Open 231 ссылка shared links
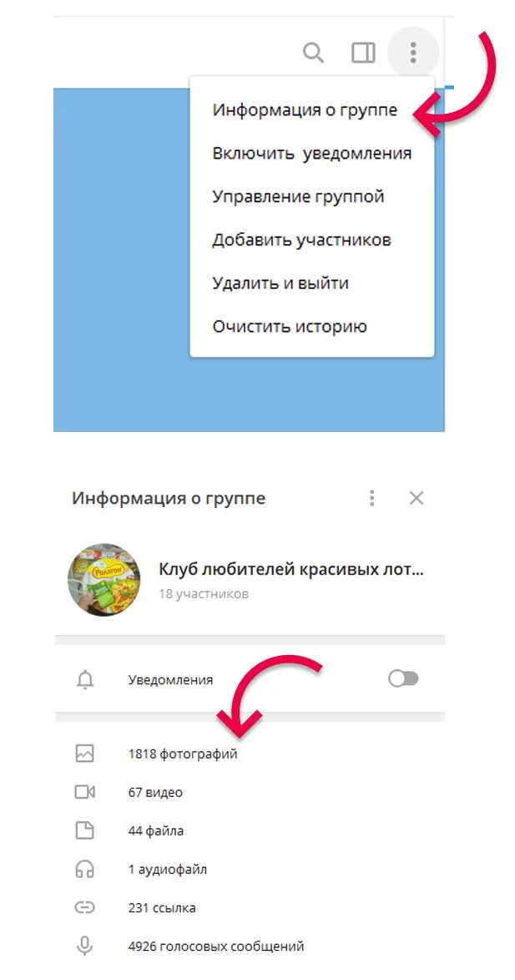 point(250,907)
